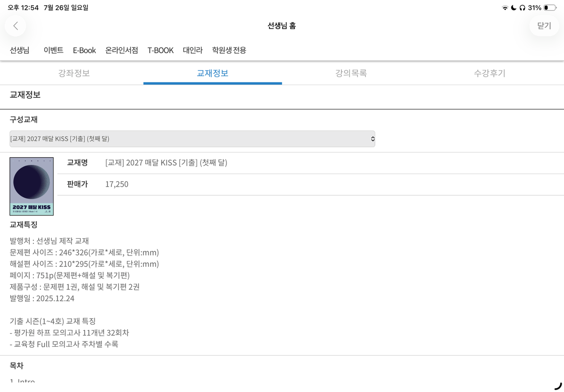Tap the 발행처 : 선생님 제작 교재 line

pos(49,241)
